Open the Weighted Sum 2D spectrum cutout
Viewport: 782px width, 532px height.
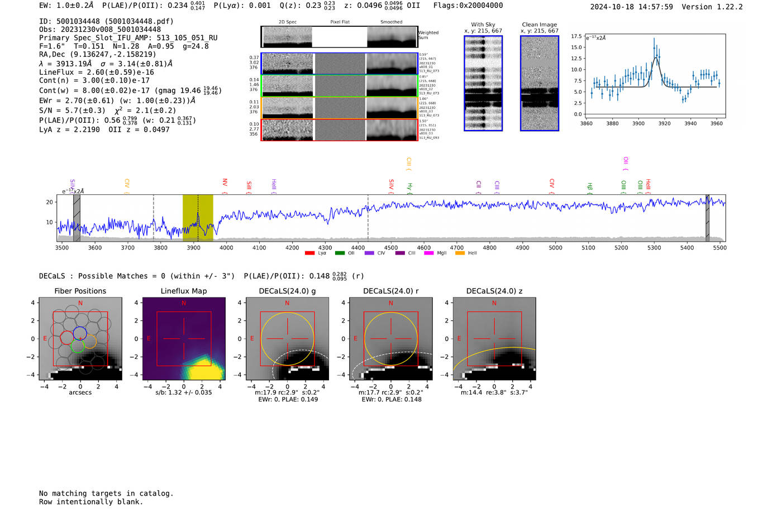pos(339,37)
